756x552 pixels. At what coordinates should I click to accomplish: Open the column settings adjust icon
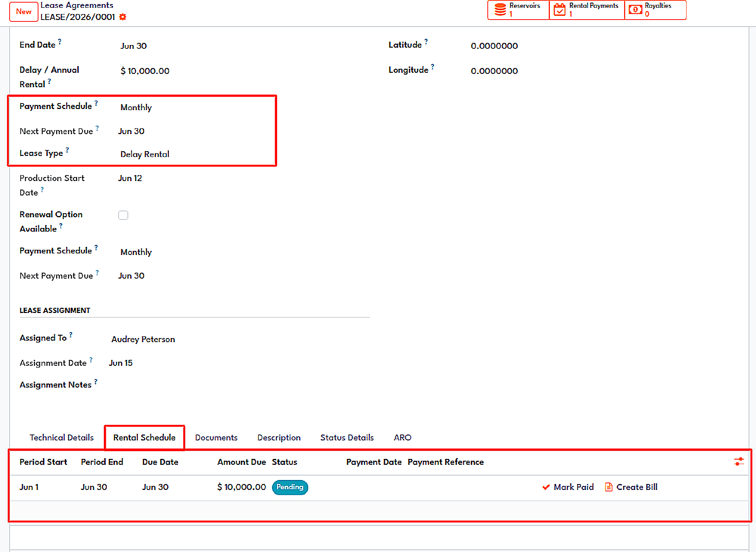739,461
